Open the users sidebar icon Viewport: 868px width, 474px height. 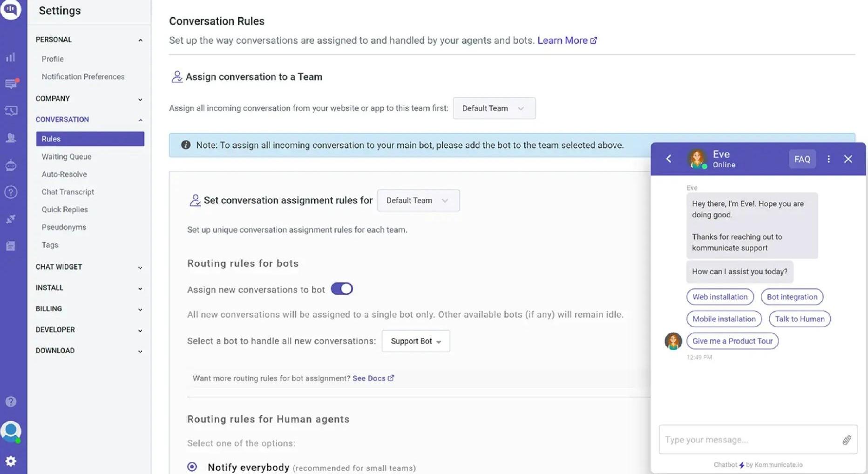click(x=11, y=138)
